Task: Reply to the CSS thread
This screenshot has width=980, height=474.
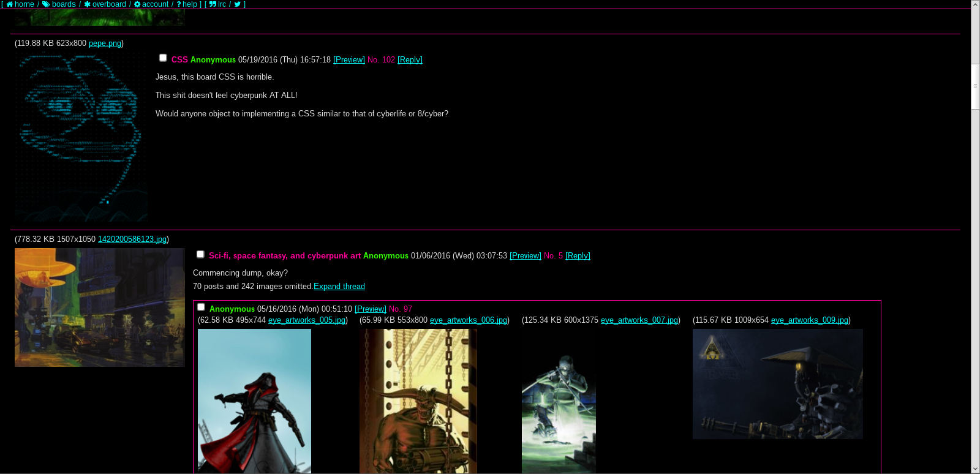Action: coord(410,60)
